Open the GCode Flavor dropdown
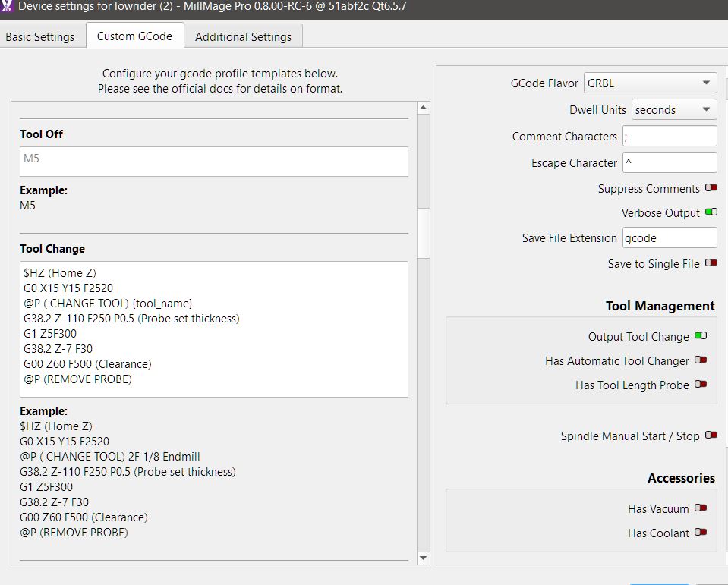Image resolution: width=728 pixels, height=585 pixels. (x=650, y=83)
